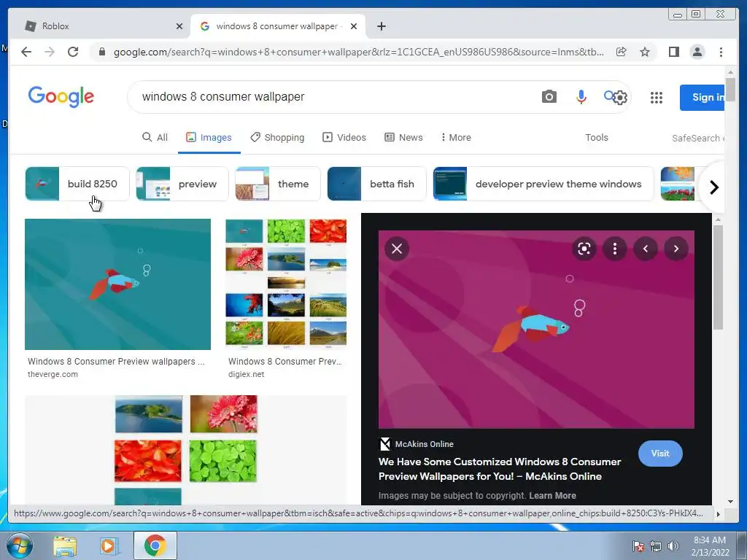Click the address bar URL
Image resolution: width=747 pixels, height=560 pixels.
(x=358, y=52)
